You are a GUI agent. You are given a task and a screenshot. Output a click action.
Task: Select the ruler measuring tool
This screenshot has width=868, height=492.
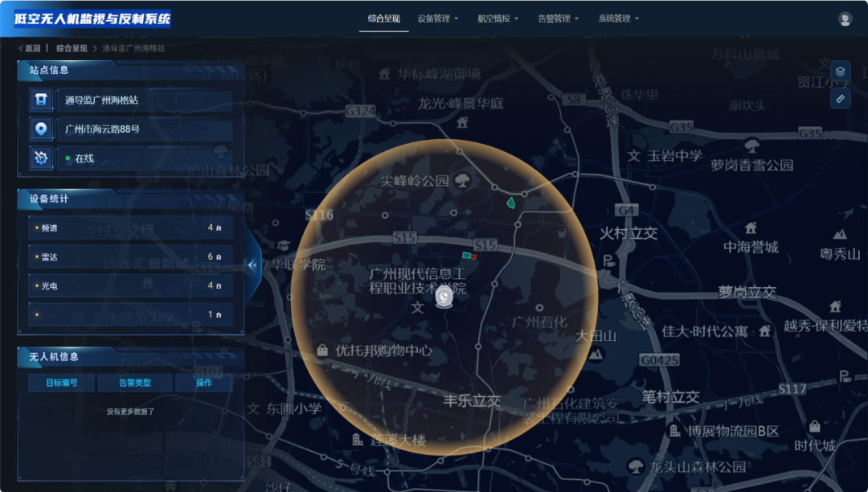click(840, 99)
